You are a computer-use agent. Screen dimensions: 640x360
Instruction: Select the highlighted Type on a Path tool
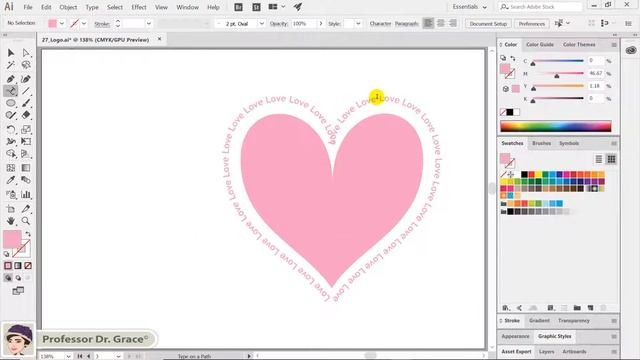(x=11, y=91)
